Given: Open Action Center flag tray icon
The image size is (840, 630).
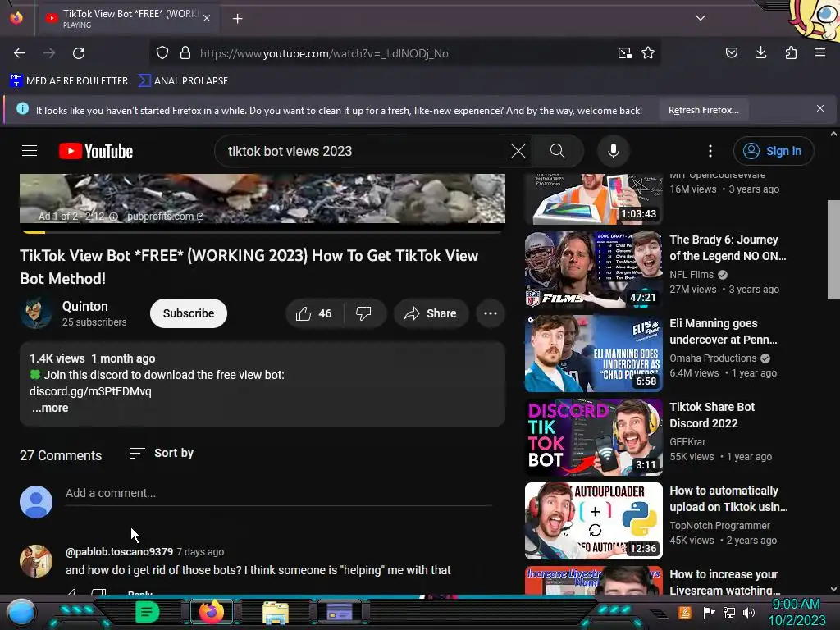Looking at the screenshot, I should pos(710,612).
